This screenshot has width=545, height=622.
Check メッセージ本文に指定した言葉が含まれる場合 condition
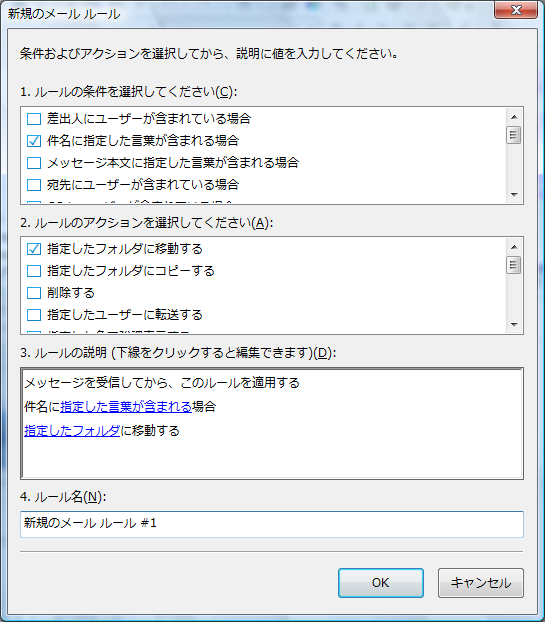(34, 163)
